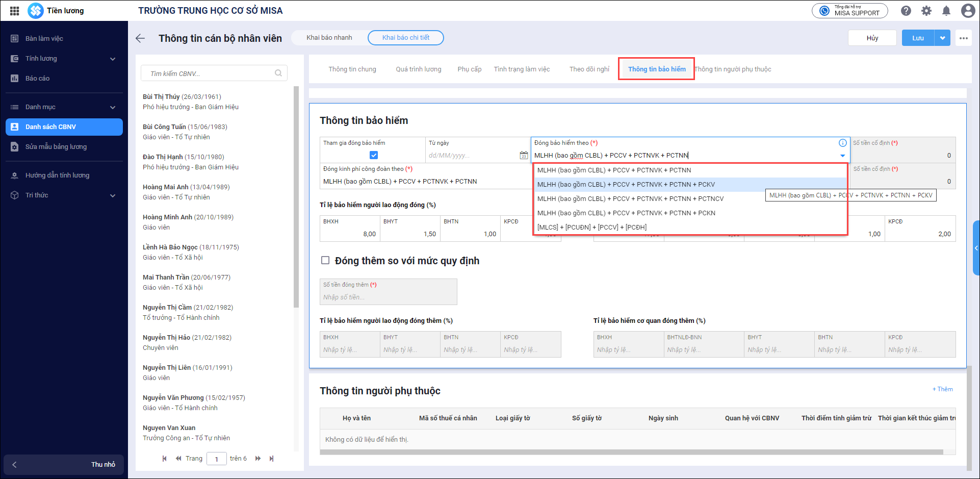Open Báo cáo in sidebar

(64, 79)
